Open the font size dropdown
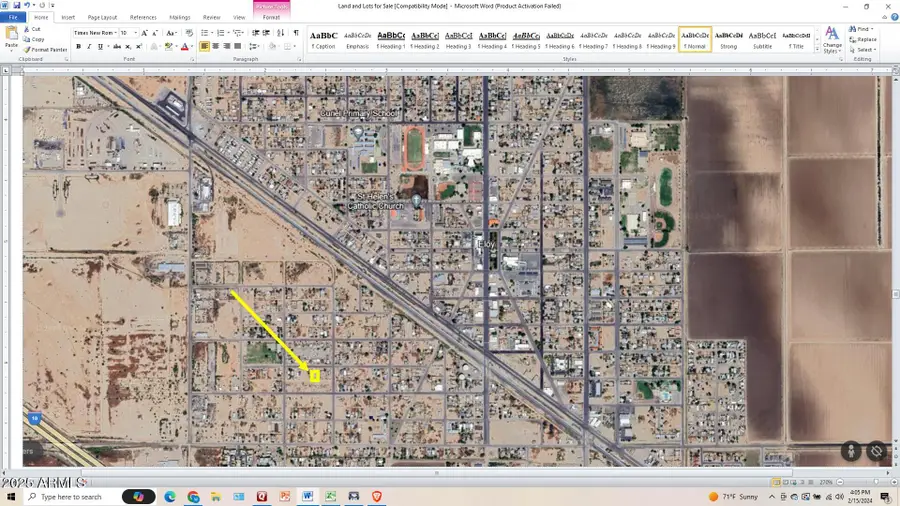Viewport: 900px width, 506px height. (x=135, y=33)
